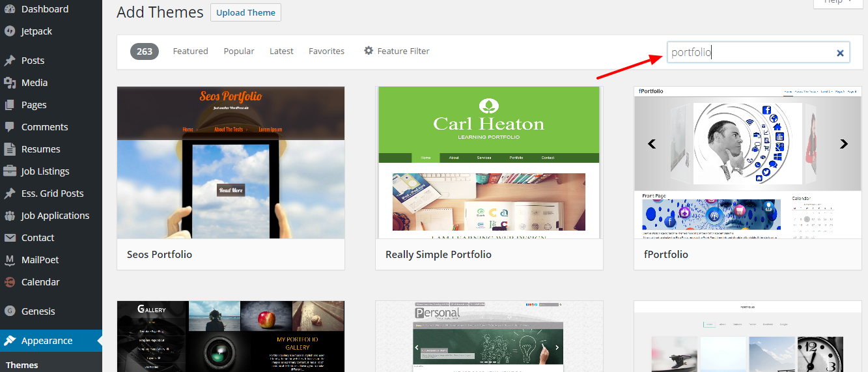The width and height of the screenshot is (868, 372).
Task: Click the Feature Filter gear icon
Action: (369, 51)
